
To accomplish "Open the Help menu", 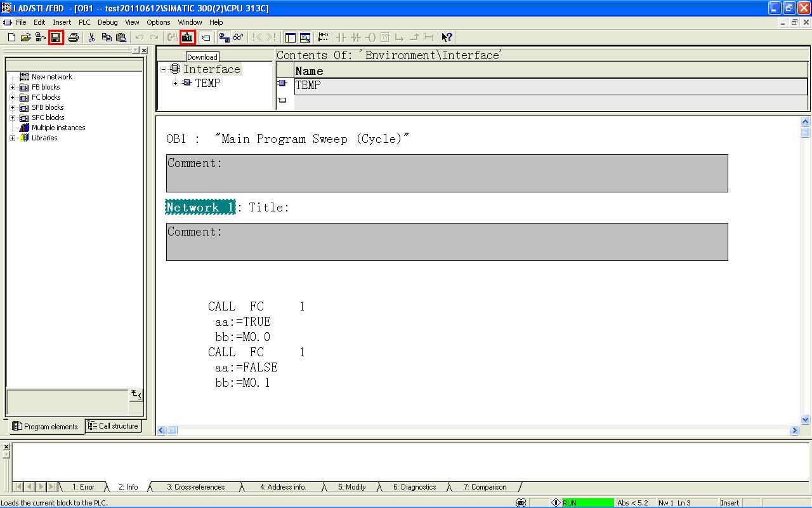I will pos(216,22).
